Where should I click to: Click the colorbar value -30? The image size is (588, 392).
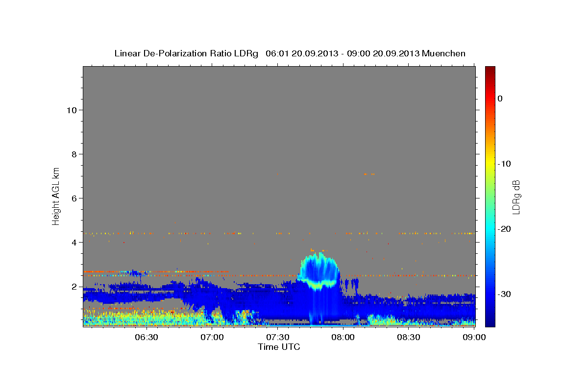pyautogui.click(x=504, y=294)
